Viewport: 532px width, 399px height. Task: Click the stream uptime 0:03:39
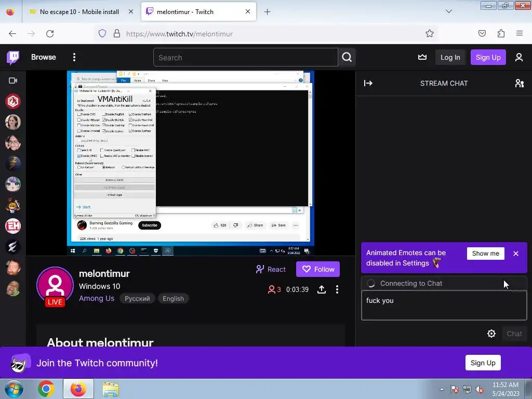pos(297,289)
